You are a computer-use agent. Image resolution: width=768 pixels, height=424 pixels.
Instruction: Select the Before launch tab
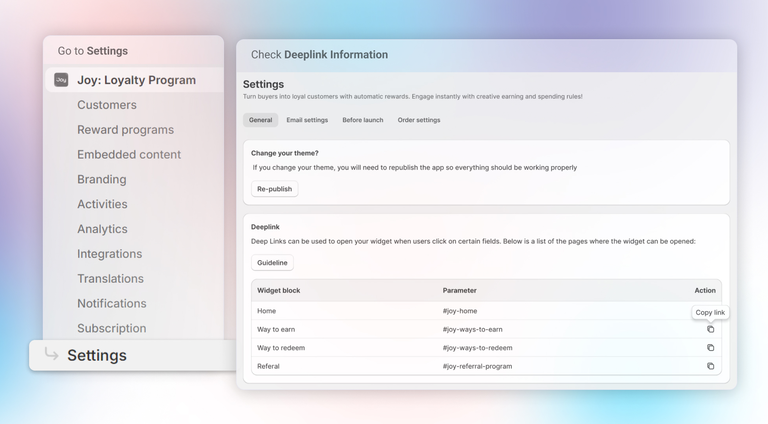coord(362,120)
